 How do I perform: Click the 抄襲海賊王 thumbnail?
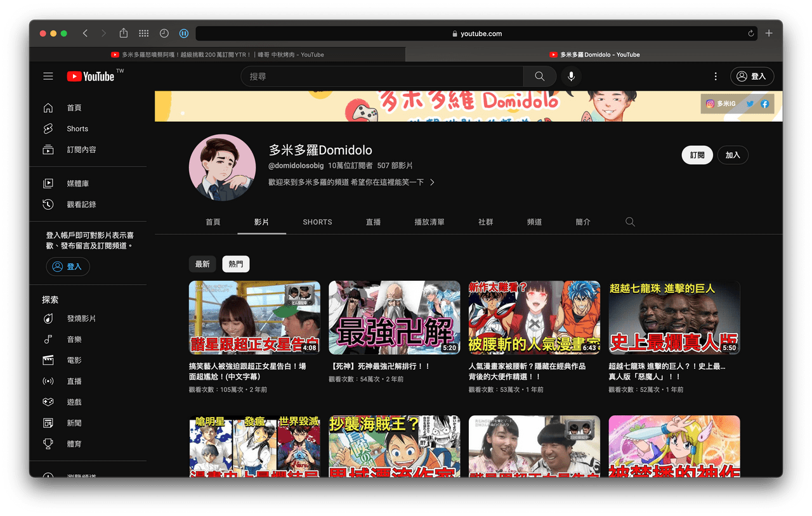395,446
